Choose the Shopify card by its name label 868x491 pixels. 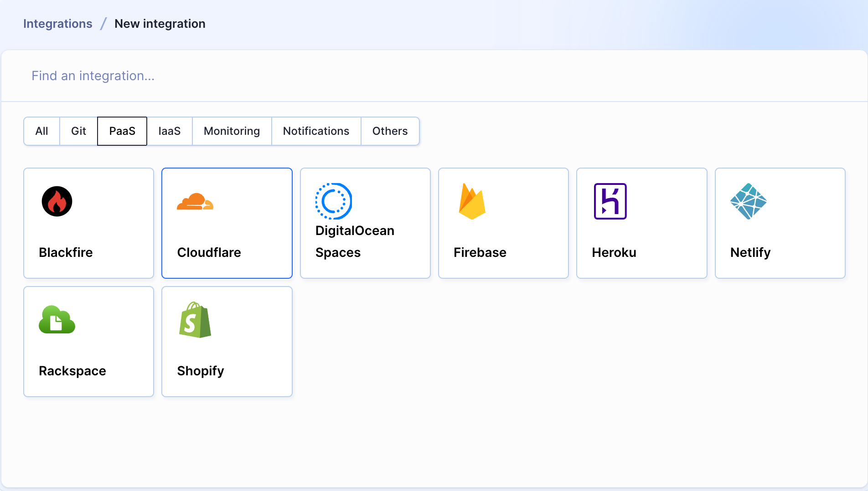[201, 371]
